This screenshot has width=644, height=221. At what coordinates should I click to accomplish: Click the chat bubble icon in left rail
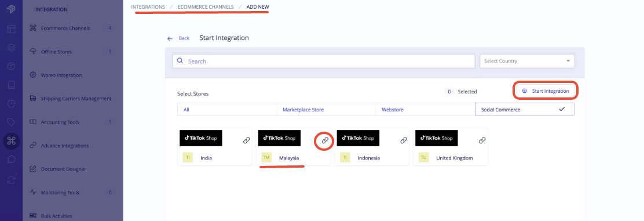tap(11, 160)
